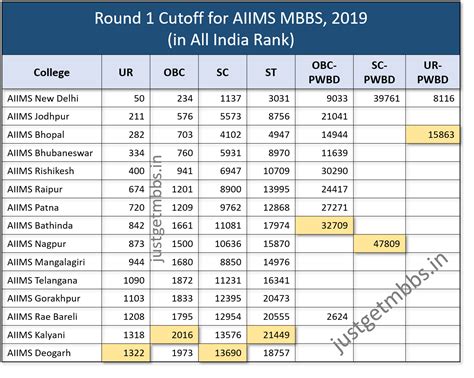Viewport: 474px width, 378px height.
Task: Select highlighted OBC value 2016 for Kalyani
Action: [x=174, y=335]
